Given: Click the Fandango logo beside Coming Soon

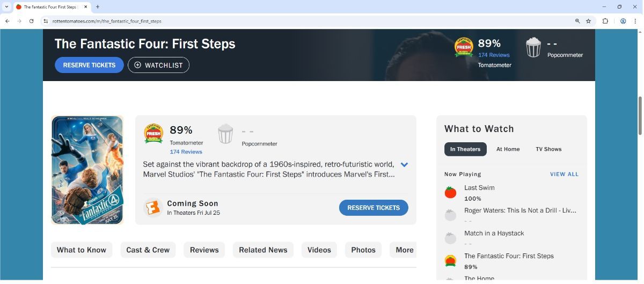Looking at the screenshot, I should [x=153, y=208].
